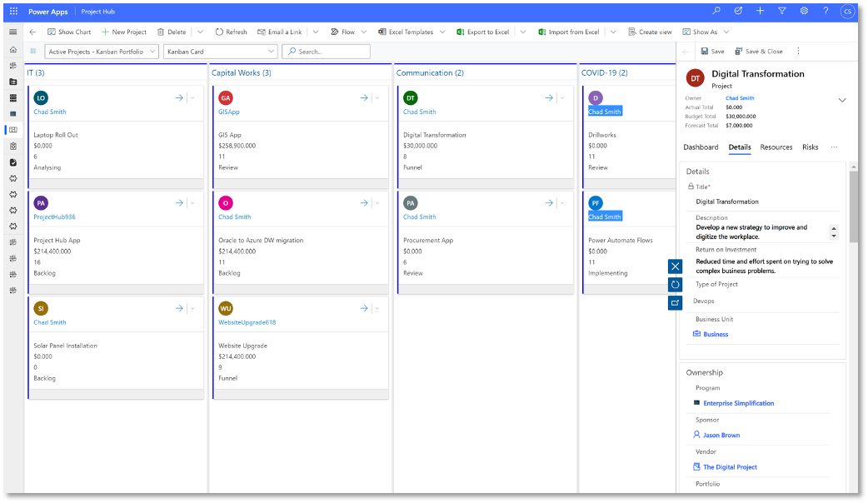Create a new view
The width and height of the screenshot is (868, 503).
point(650,32)
